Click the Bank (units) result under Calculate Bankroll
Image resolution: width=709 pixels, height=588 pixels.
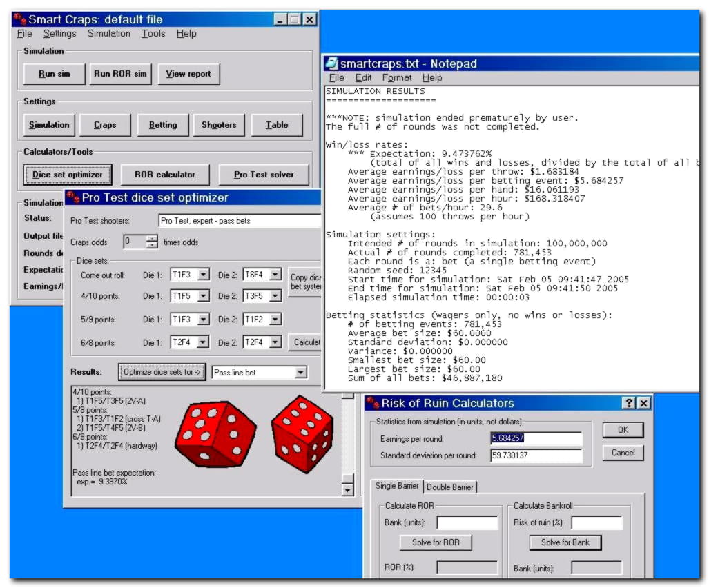pyautogui.click(x=597, y=567)
